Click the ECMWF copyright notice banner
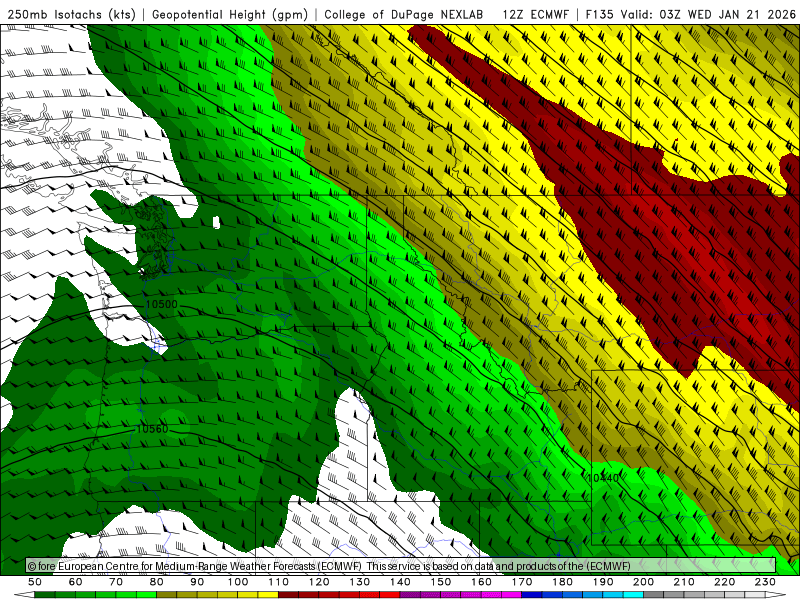The image size is (800, 600). [x=401, y=565]
